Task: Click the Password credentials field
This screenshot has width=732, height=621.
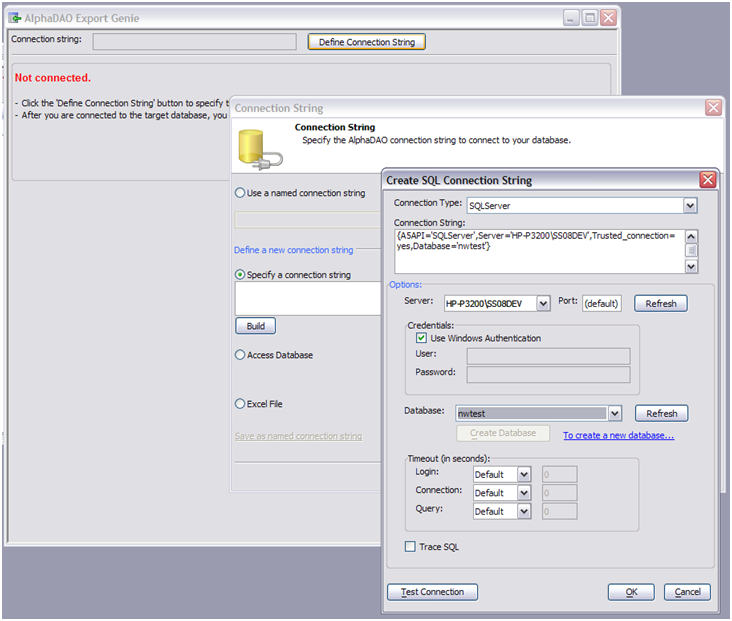Action: pyautogui.click(x=548, y=374)
